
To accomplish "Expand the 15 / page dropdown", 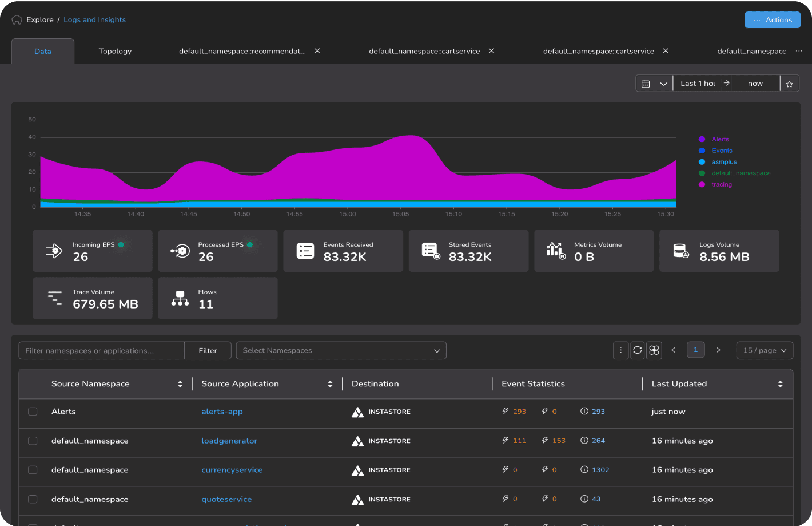I will point(765,350).
